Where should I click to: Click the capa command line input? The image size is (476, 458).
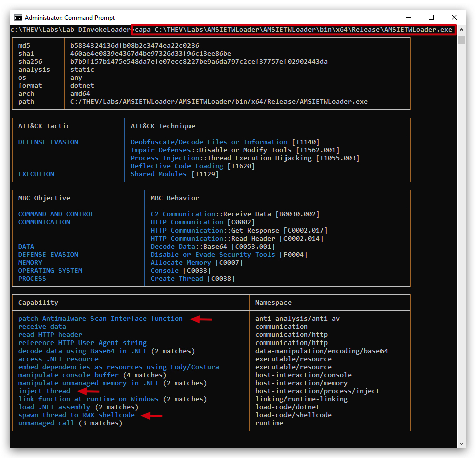coord(294,30)
